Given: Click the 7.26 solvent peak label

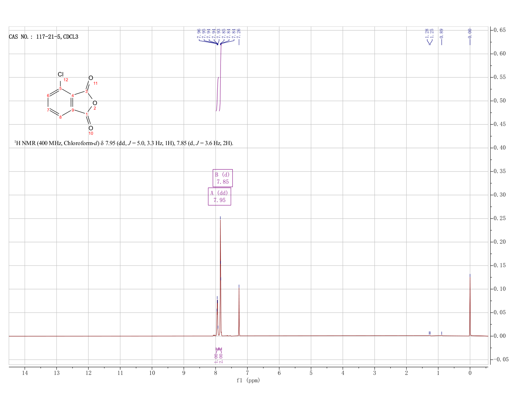Looking at the screenshot, I should (x=239, y=34).
